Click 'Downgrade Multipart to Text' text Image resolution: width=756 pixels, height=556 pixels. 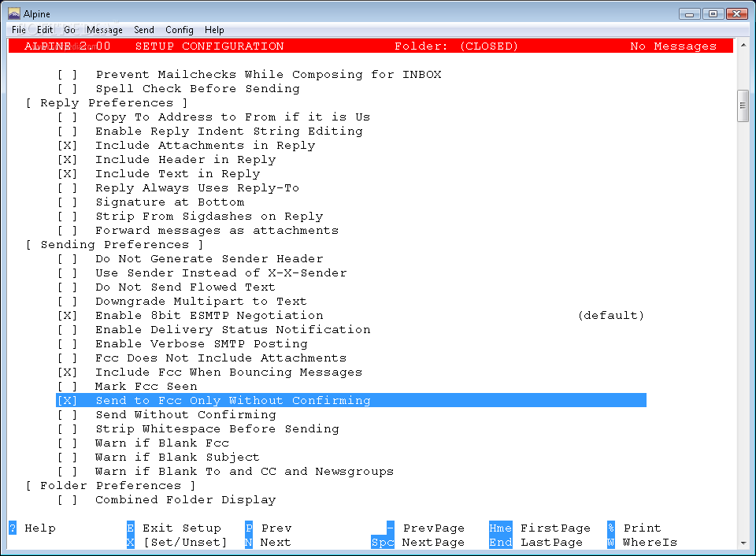(201, 302)
